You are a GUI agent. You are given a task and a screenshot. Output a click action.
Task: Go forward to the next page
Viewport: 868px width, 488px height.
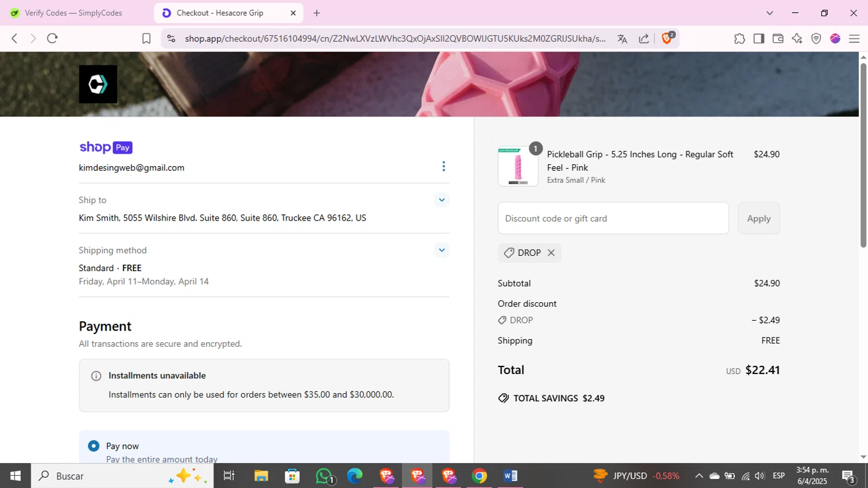click(x=33, y=38)
